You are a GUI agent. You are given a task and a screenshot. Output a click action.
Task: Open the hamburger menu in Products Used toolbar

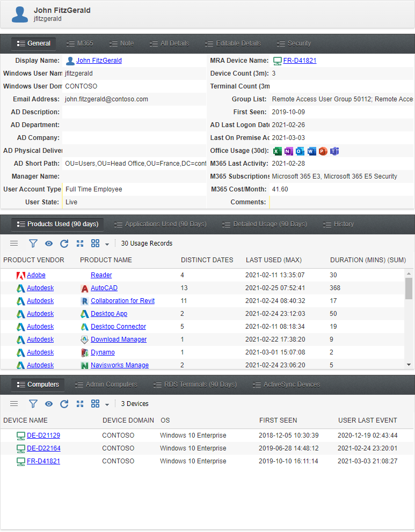[14, 243]
